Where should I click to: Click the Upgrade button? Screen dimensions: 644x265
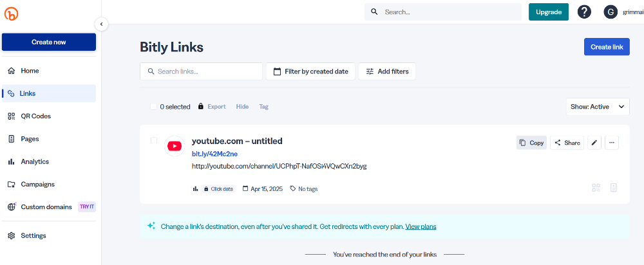click(548, 12)
